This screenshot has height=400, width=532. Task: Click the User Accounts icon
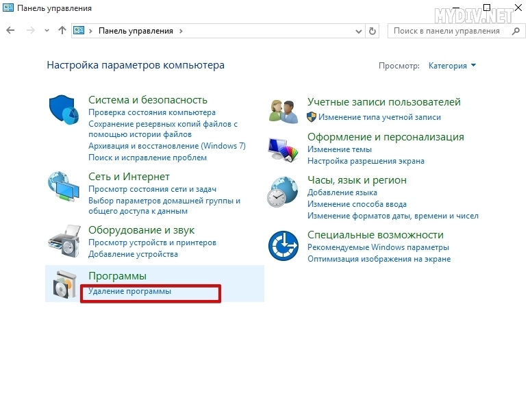pos(282,110)
